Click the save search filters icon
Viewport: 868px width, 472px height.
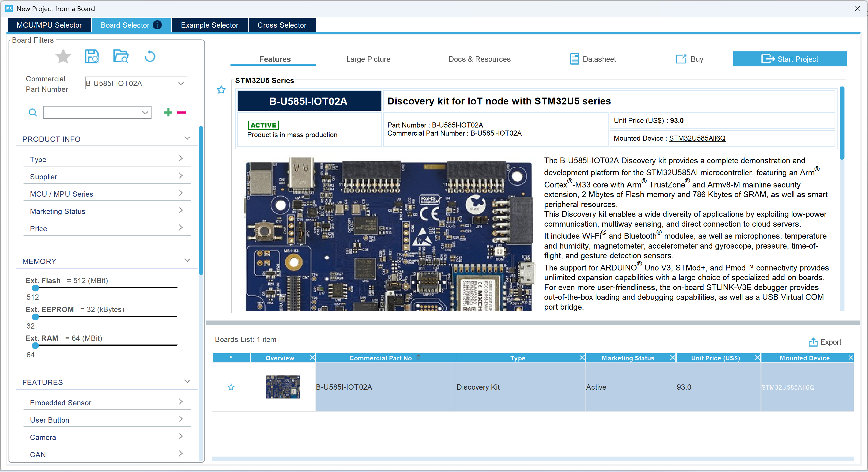click(x=92, y=56)
